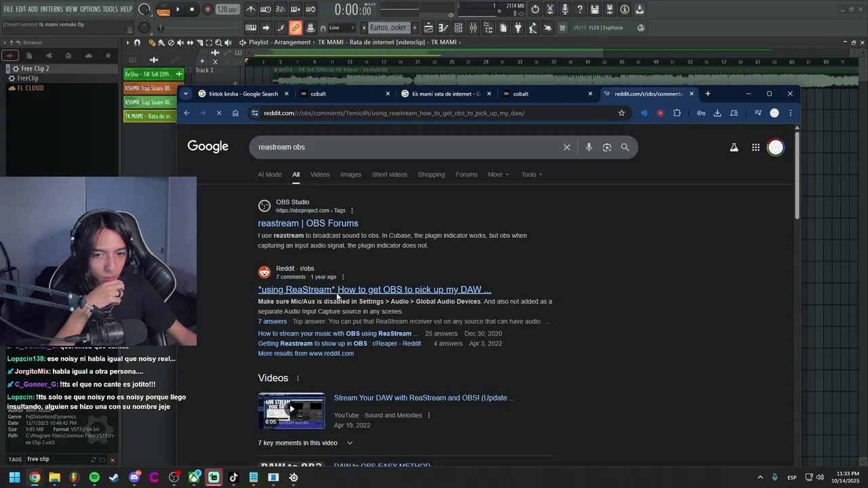This screenshot has width=868, height=488.
Task: Open the Line snap dropdown
Action: point(341,28)
